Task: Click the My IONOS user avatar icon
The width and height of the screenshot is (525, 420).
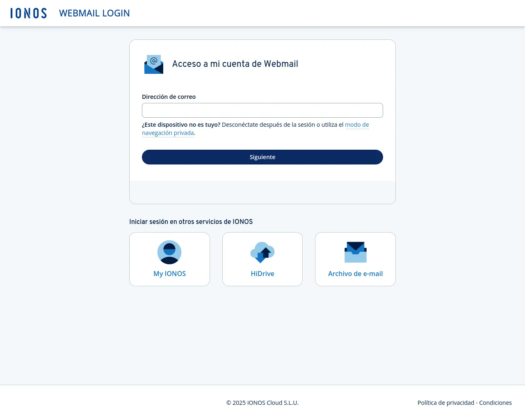Action: point(169,252)
